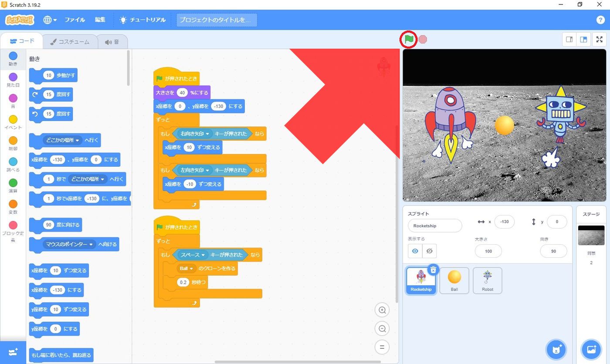Screen dimensions: 610x364
Task: Open スペース key dropdown in script
Action: pos(193,255)
